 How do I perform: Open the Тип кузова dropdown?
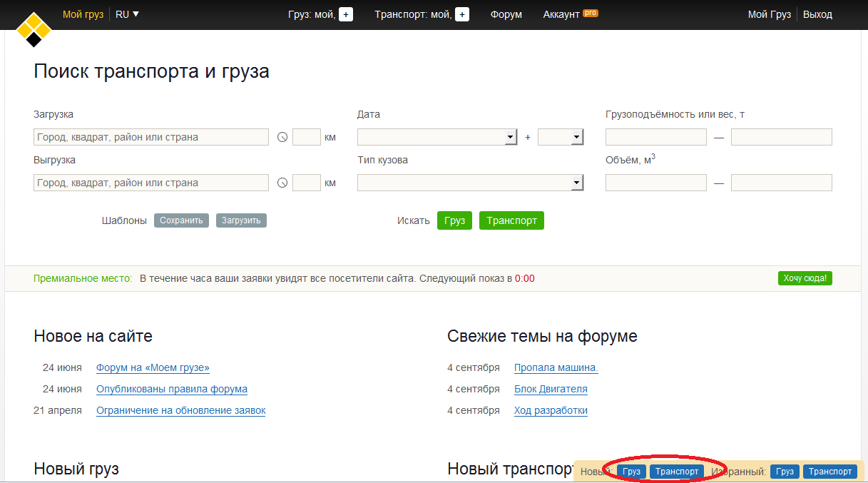pyautogui.click(x=576, y=183)
